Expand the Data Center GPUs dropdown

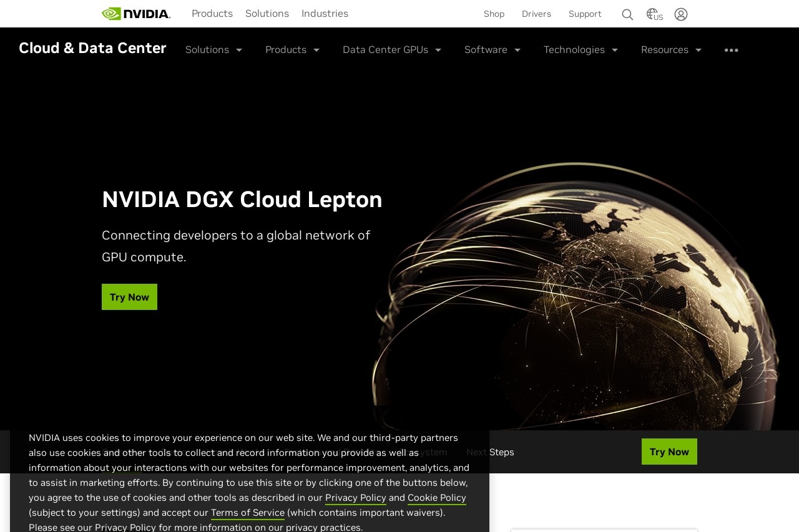[x=392, y=50]
